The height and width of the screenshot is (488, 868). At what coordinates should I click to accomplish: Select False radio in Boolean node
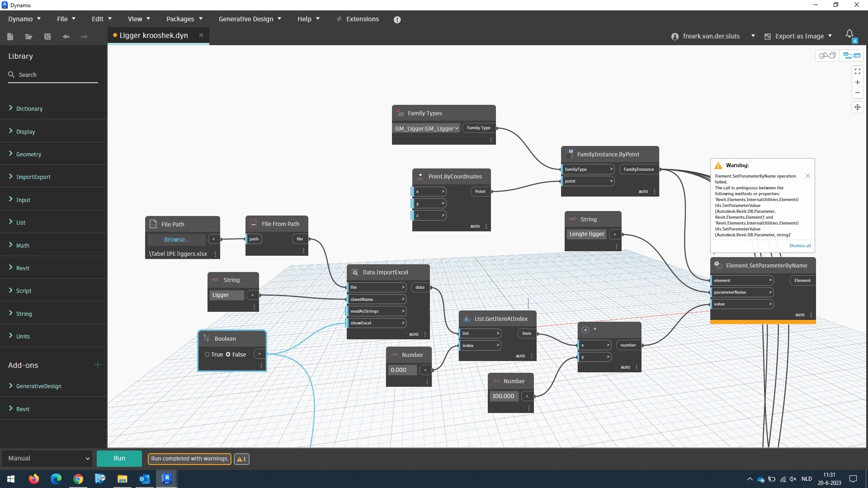click(x=228, y=355)
